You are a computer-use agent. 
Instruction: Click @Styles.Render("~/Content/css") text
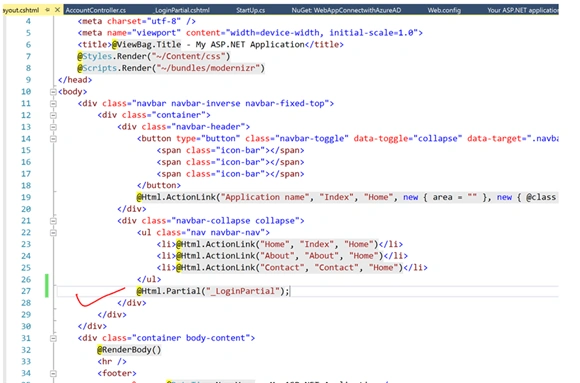154,56
